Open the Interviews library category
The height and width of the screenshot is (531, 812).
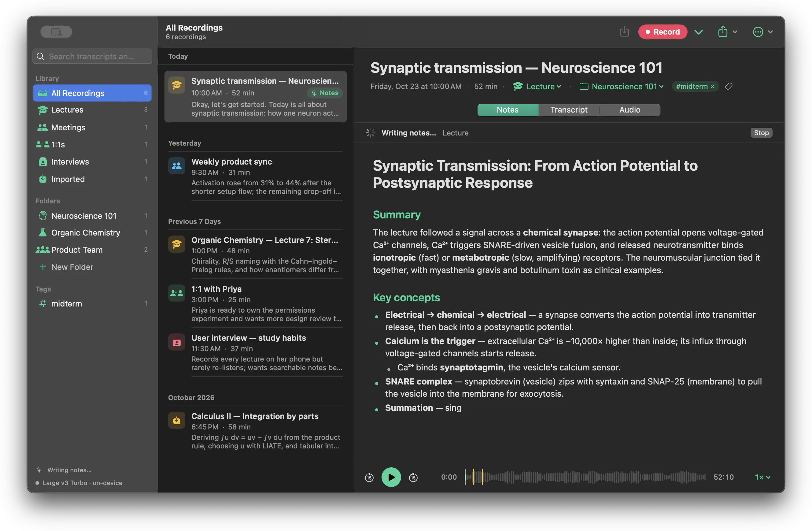point(92,162)
